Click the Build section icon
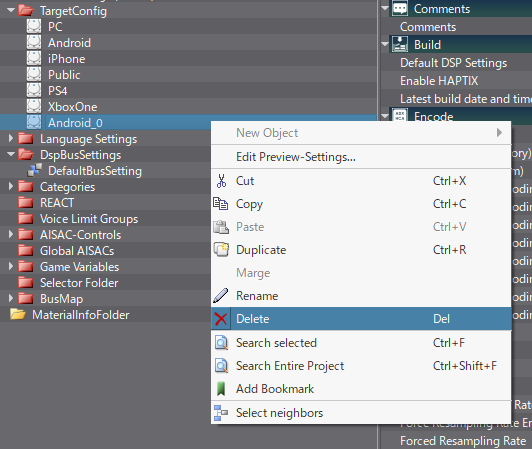 point(400,44)
